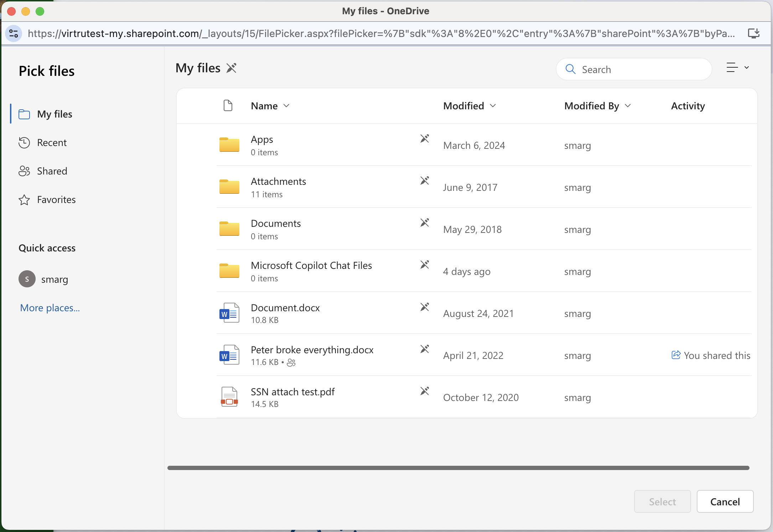
Task: Click the search magnifier icon
Action: click(571, 69)
